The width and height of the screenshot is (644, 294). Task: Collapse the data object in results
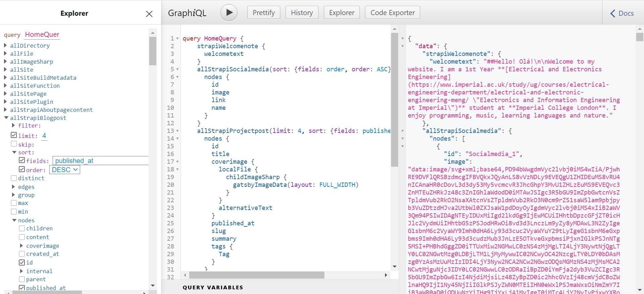coord(402,46)
